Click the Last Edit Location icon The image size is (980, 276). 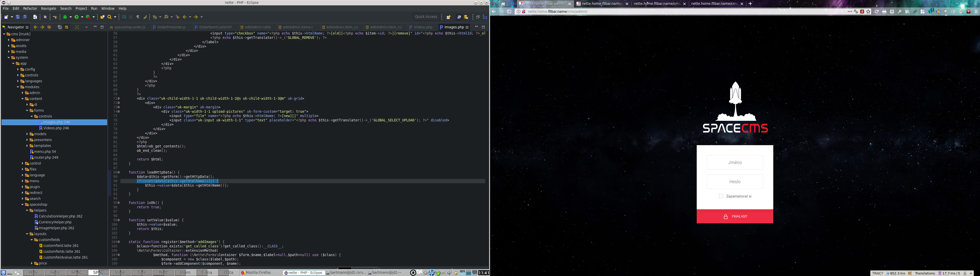[178, 17]
